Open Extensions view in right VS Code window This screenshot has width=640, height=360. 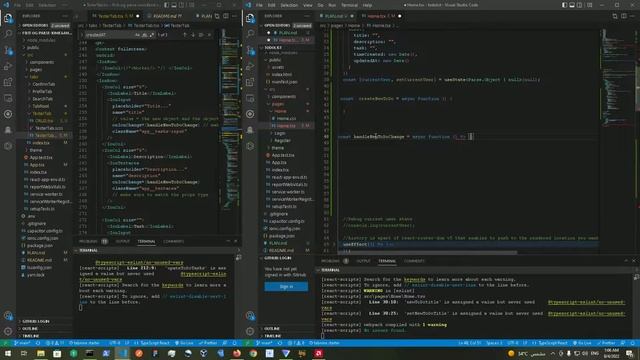click(250, 82)
